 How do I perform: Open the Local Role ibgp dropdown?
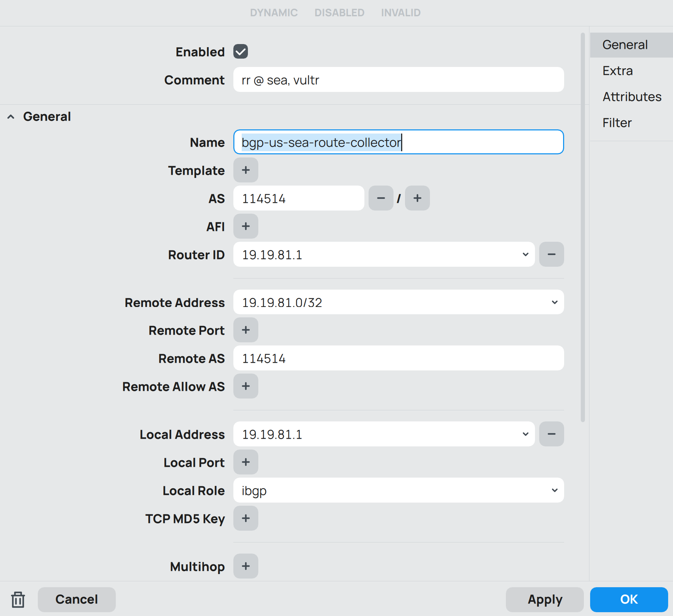pyautogui.click(x=554, y=490)
